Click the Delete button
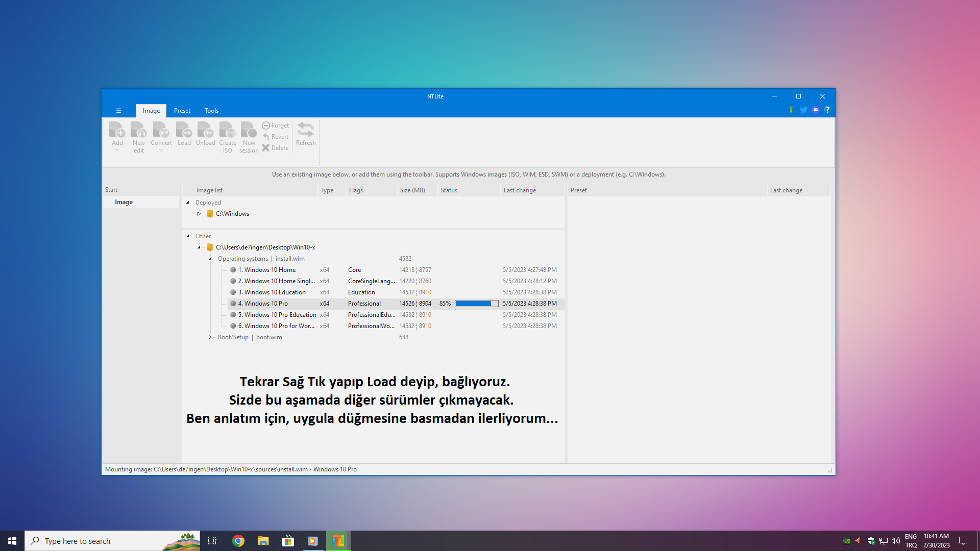Screen dimensions: 980x551 [275, 148]
